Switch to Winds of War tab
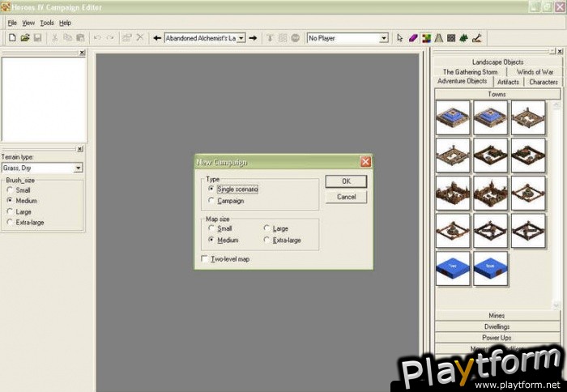This screenshot has width=567, height=392. (535, 71)
